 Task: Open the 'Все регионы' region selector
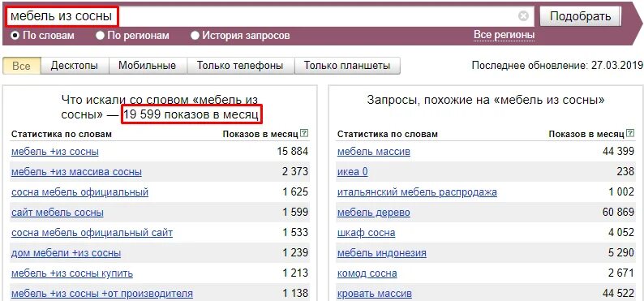(504, 35)
